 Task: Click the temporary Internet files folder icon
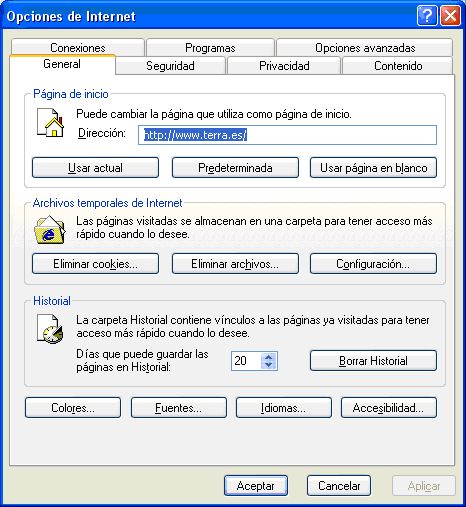50,230
